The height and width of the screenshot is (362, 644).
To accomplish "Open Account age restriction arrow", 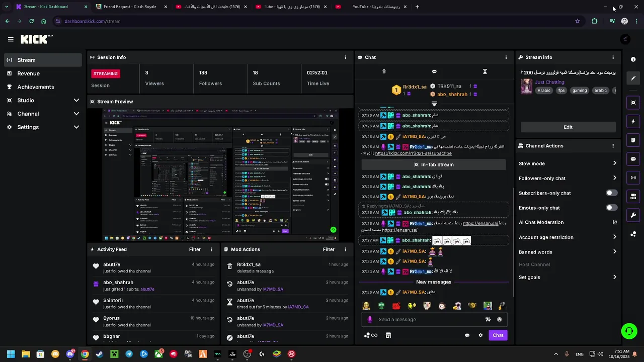I will (x=614, y=237).
